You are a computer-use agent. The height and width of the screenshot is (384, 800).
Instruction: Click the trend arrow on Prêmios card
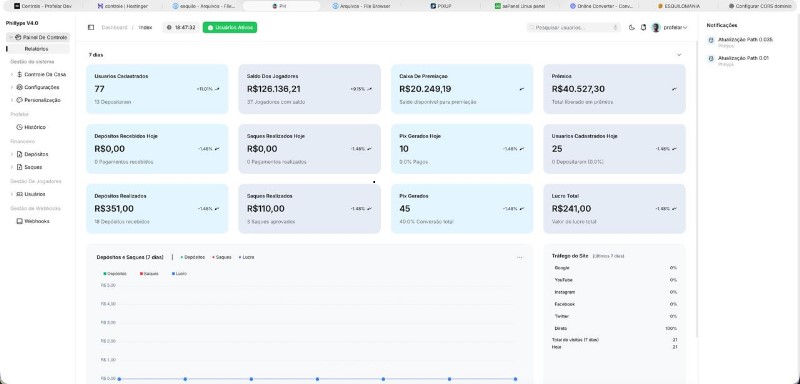(x=674, y=89)
